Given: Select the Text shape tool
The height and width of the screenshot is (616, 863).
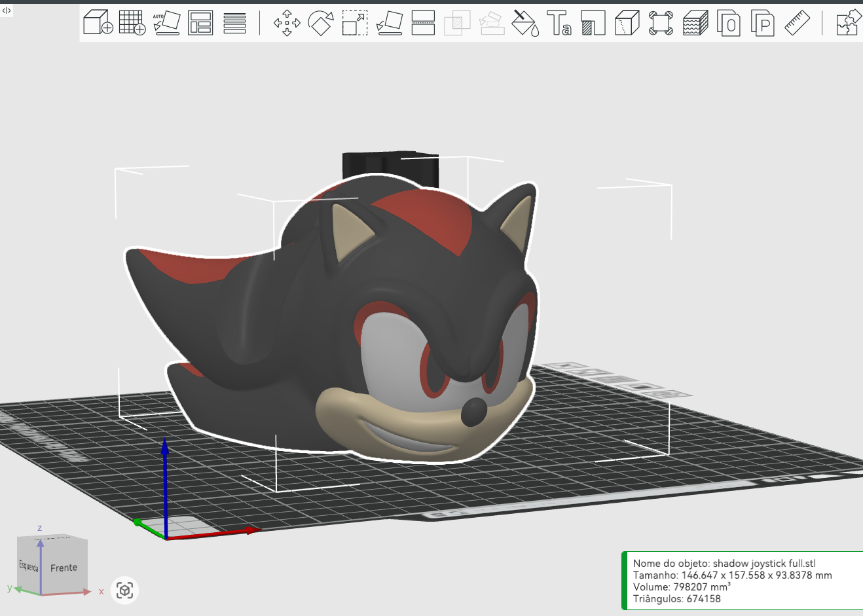Looking at the screenshot, I should coord(559,23).
